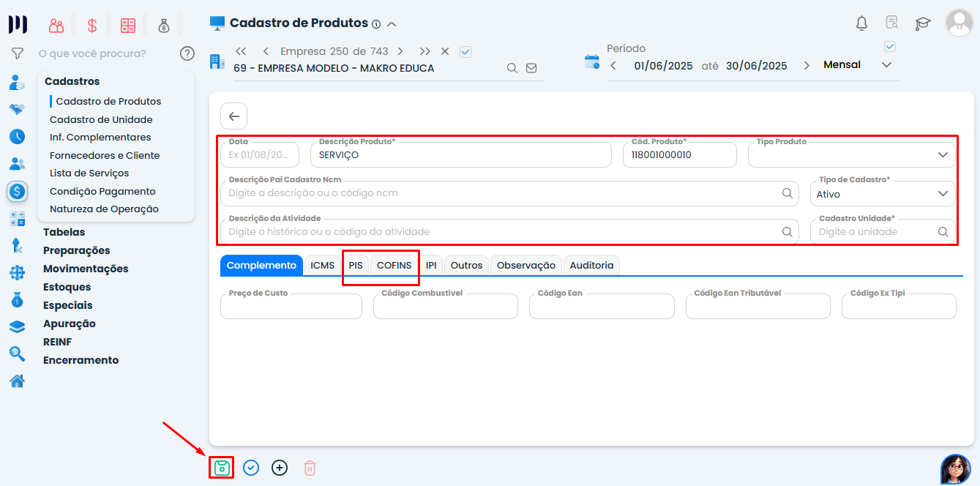Click the search magnifier next to the company name
The height and width of the screenshot is (486, 980).
pyautogui.click(x=512, y=67)
